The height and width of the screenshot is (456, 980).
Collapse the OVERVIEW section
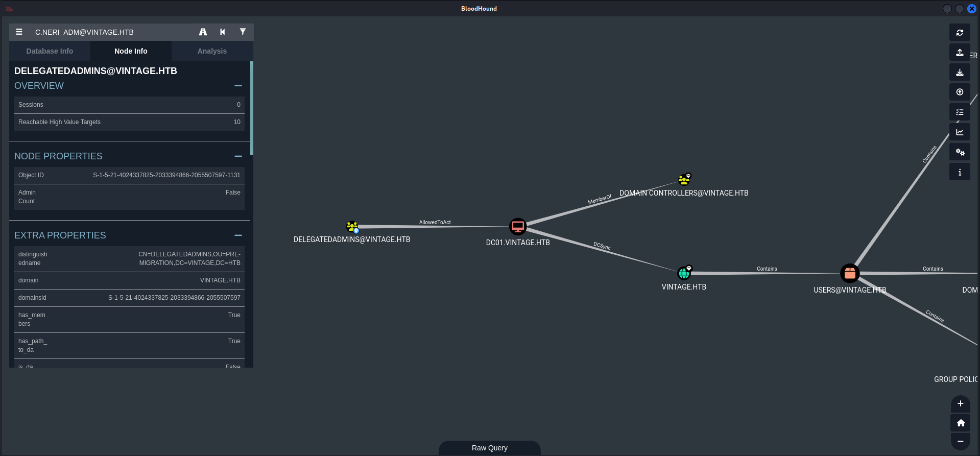(238, 86)
